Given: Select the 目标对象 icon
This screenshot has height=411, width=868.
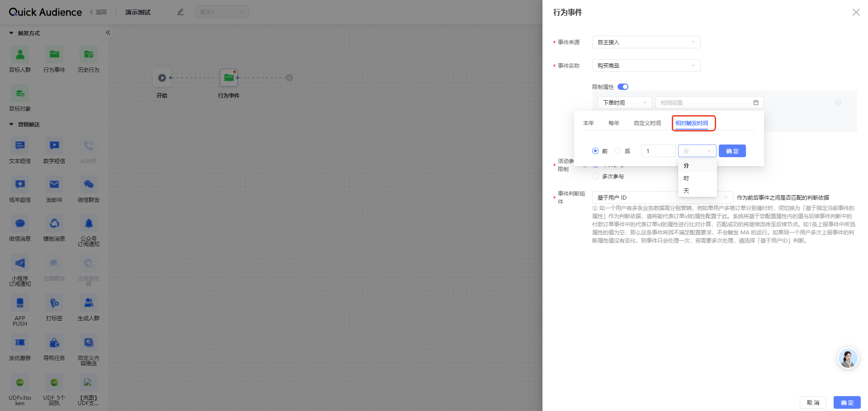Looking at the screenshot, I should (x=20, y=93).
